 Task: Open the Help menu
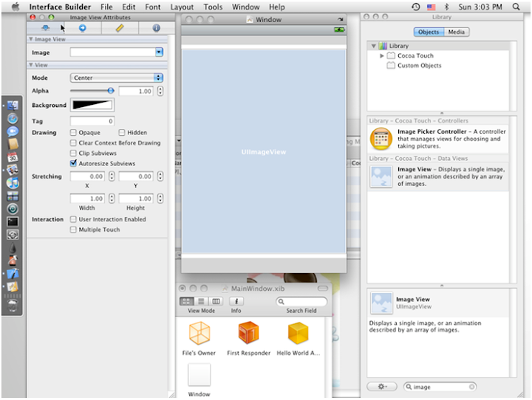point(277,7)
